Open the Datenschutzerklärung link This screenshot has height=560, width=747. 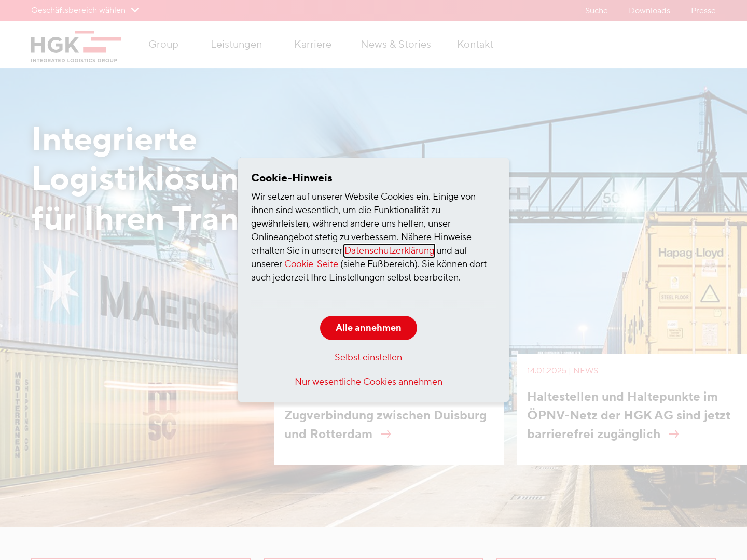[x=389, y=250]
